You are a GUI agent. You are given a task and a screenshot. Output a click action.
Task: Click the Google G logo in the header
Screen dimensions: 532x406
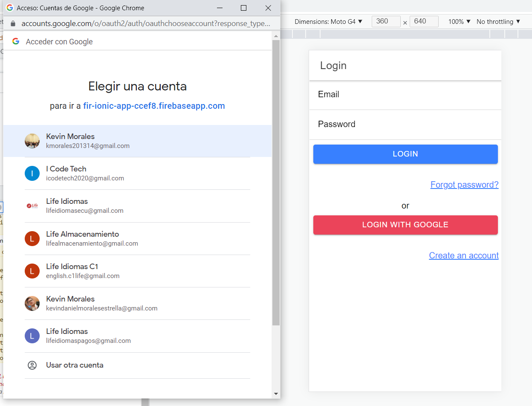[16, 41]
